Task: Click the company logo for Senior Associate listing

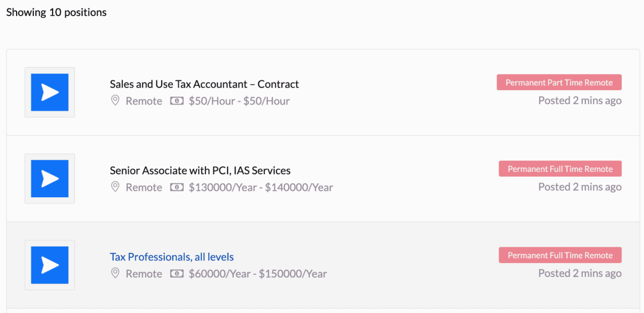Action: (49, 178)
